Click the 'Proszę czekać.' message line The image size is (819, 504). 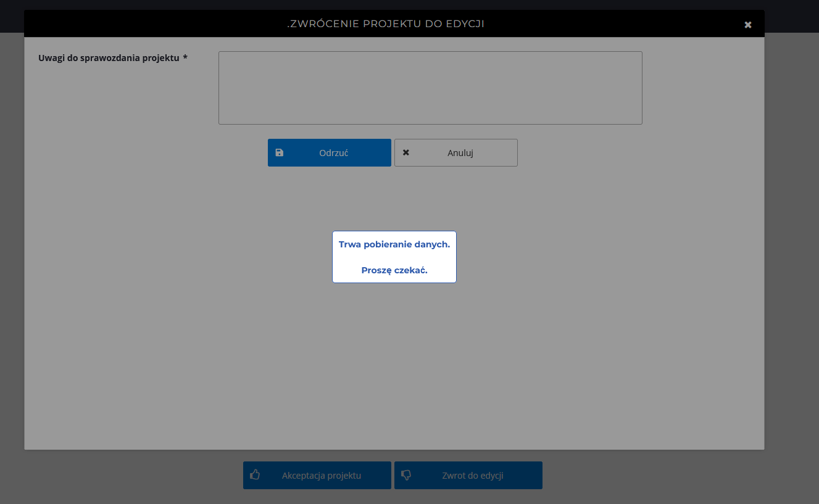coord(394,270)
